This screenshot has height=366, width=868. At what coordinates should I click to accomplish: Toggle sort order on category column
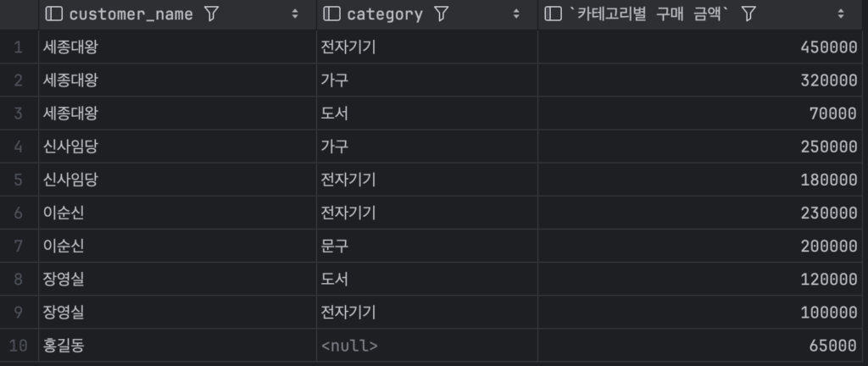[516, 14]
